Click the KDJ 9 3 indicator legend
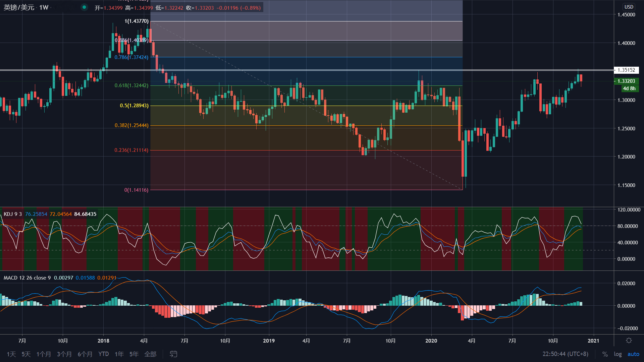This screenshot has height=362, width=644. click(13, 214)
